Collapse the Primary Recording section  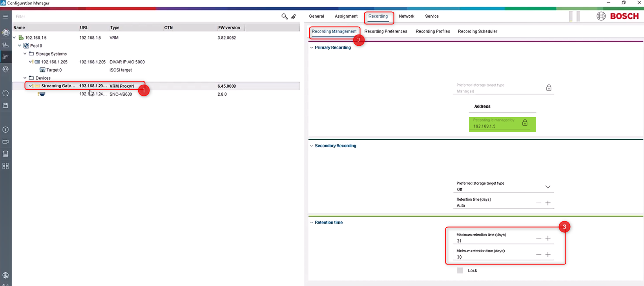point(312,48)
